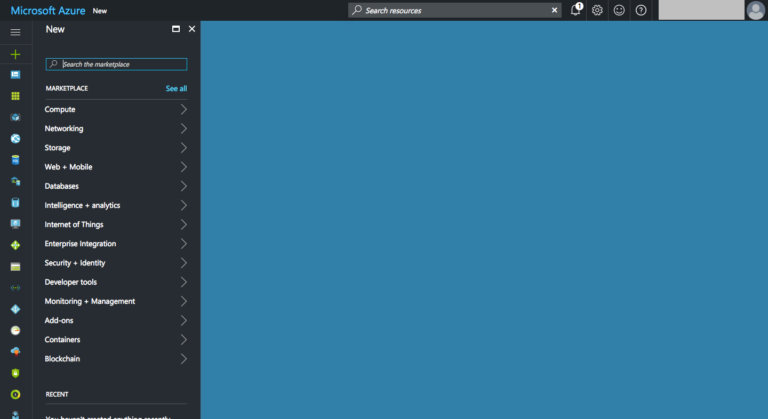Open portal settings gear icon
This screenshot has height=419, width=768.
pyautogui.click(x=597, y=10)
